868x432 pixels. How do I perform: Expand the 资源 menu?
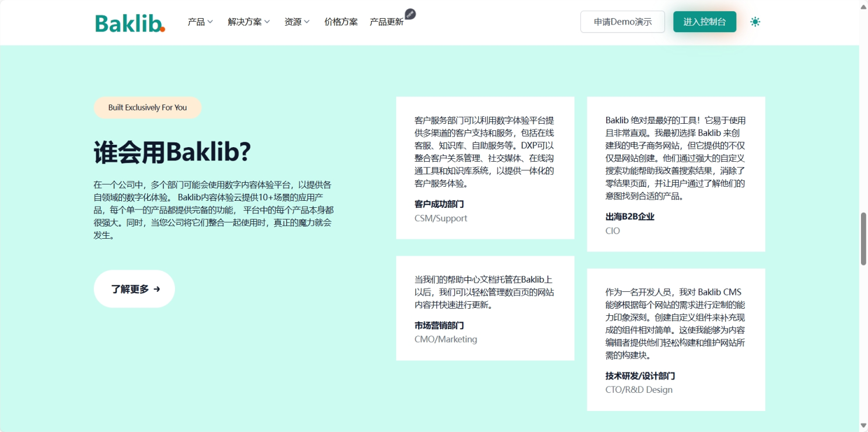click(297, 22)
